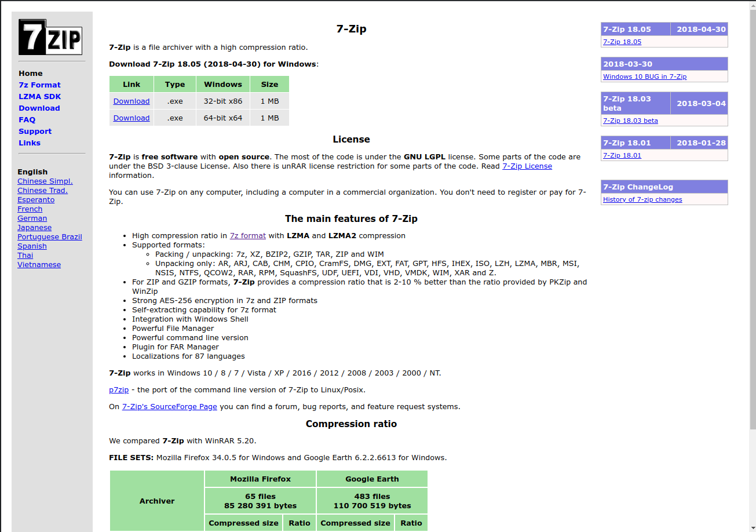Open the FAQ page

tap(27, 120)
